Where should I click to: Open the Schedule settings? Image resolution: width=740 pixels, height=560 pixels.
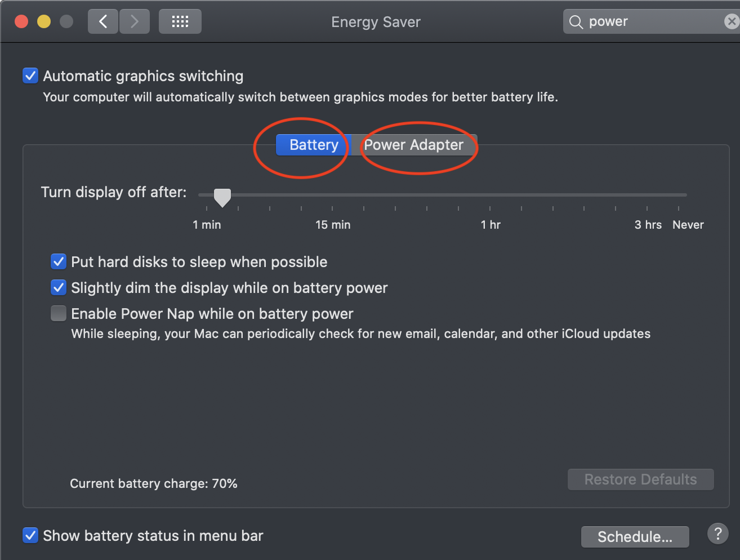[x=635, y=537]
